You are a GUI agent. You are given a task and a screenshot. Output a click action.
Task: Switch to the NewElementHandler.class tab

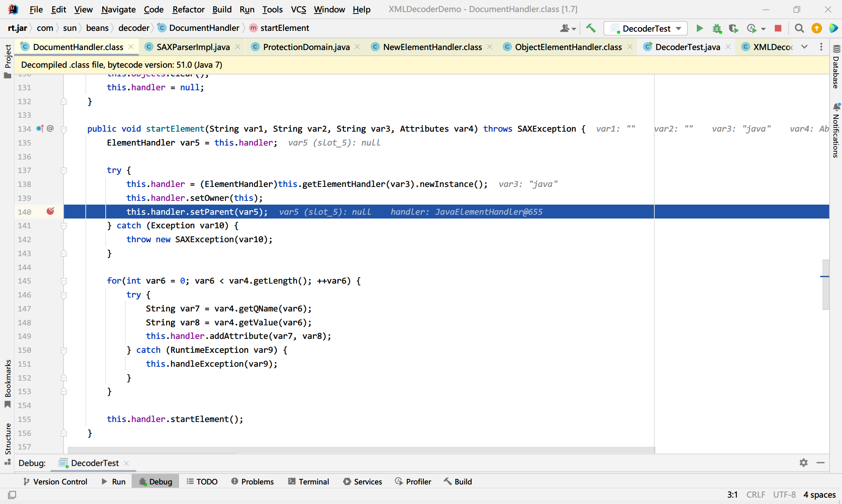click(432, 47)
